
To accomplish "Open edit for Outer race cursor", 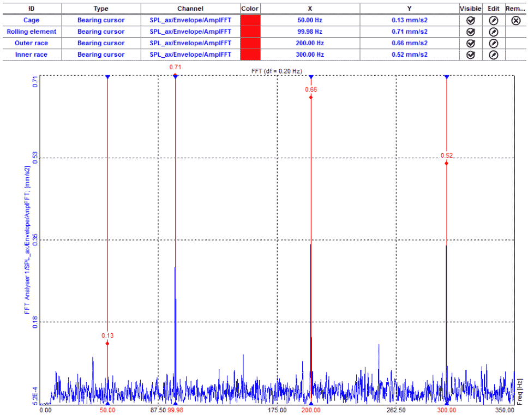I will 493,43.
